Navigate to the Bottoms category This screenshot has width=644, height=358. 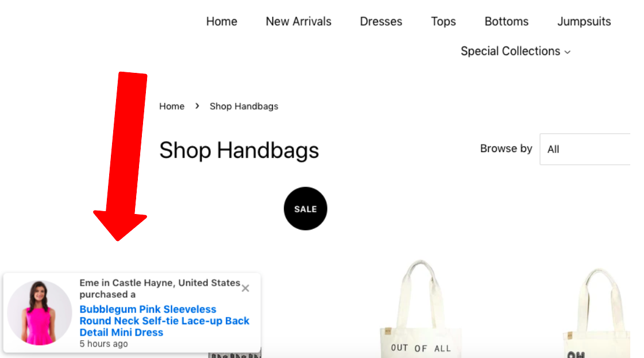(507, 21)
